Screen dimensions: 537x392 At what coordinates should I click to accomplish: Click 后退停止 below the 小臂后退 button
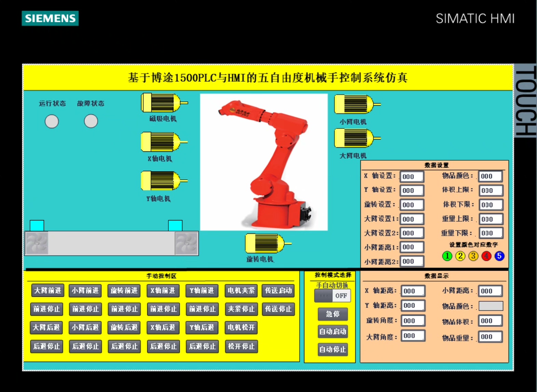tap(85, 347)
